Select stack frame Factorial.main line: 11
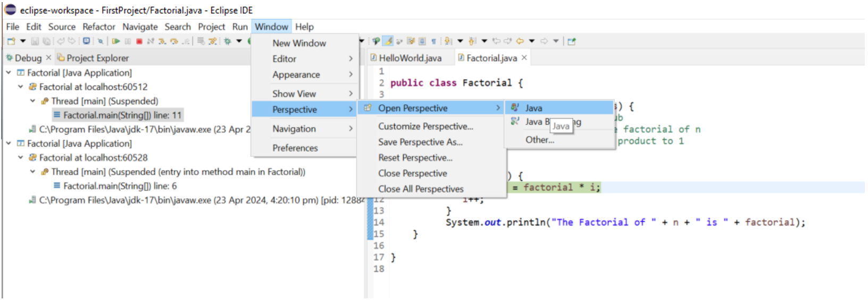The image size is (868, 300). [118, 115]
